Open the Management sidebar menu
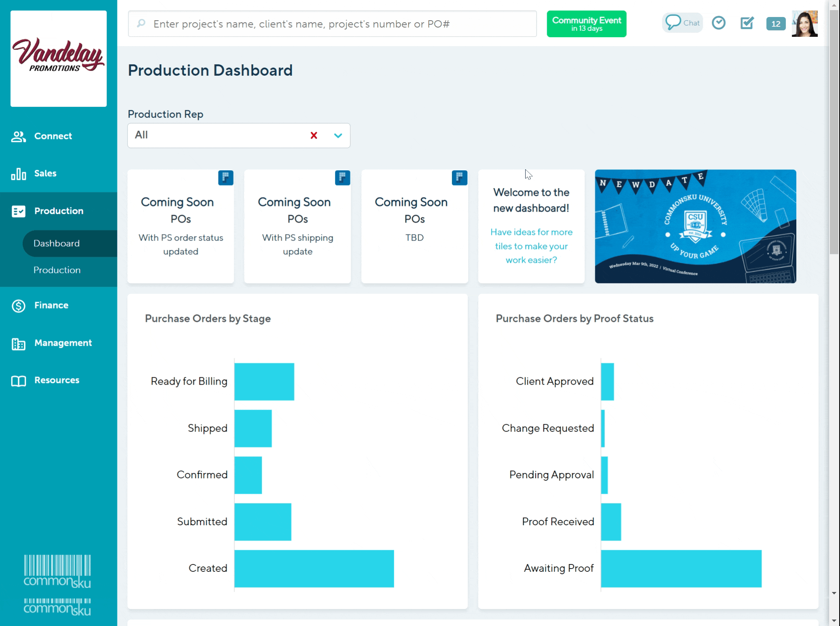This screenshot has height=626, width=840. click(63, 343)
